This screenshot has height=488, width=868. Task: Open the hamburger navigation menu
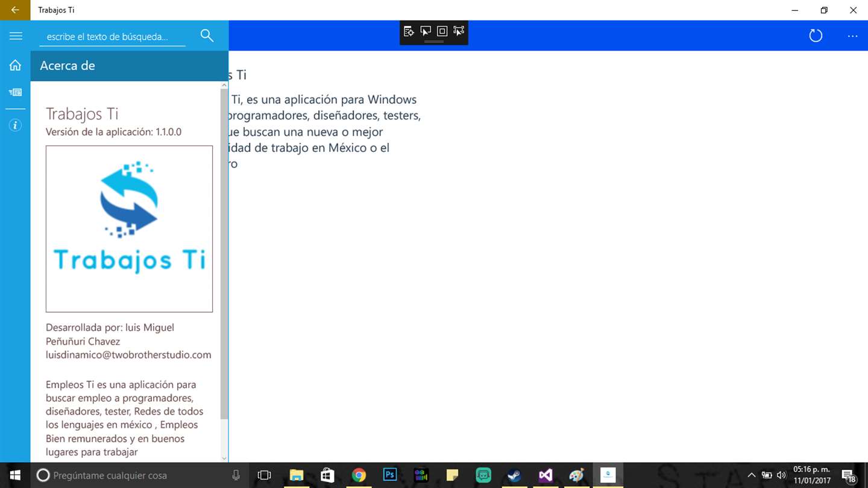coord(16,36)
